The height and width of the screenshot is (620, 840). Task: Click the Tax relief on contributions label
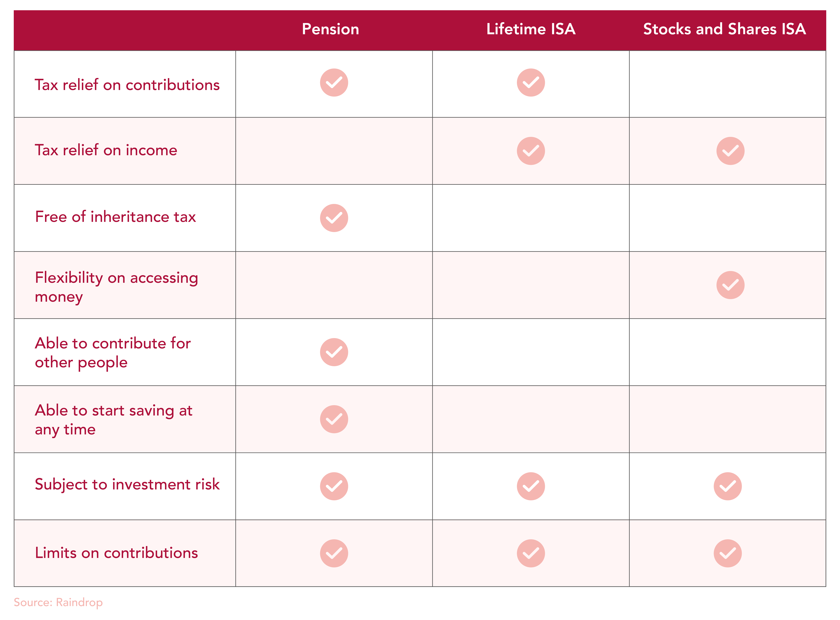(127, 85)
